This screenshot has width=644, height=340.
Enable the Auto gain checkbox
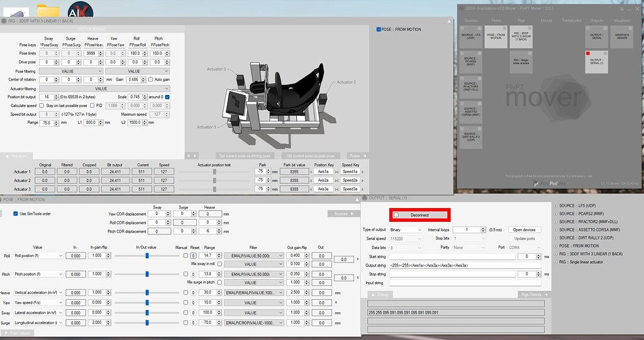[x=150, y=79]
